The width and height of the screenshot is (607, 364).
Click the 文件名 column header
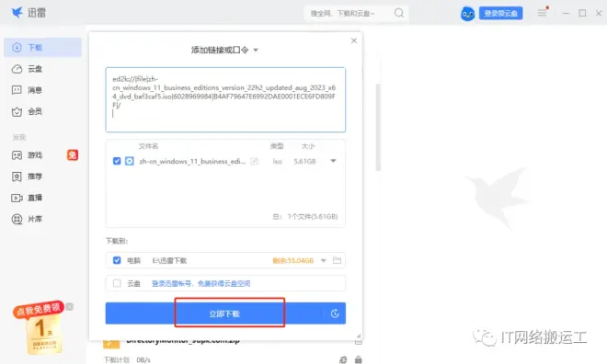148,146
